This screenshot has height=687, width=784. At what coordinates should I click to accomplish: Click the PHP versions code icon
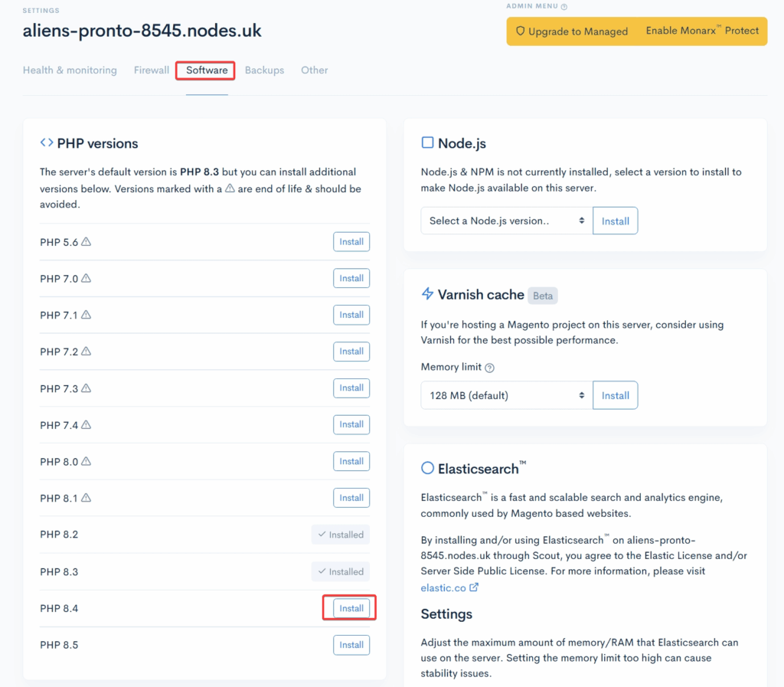47,143
